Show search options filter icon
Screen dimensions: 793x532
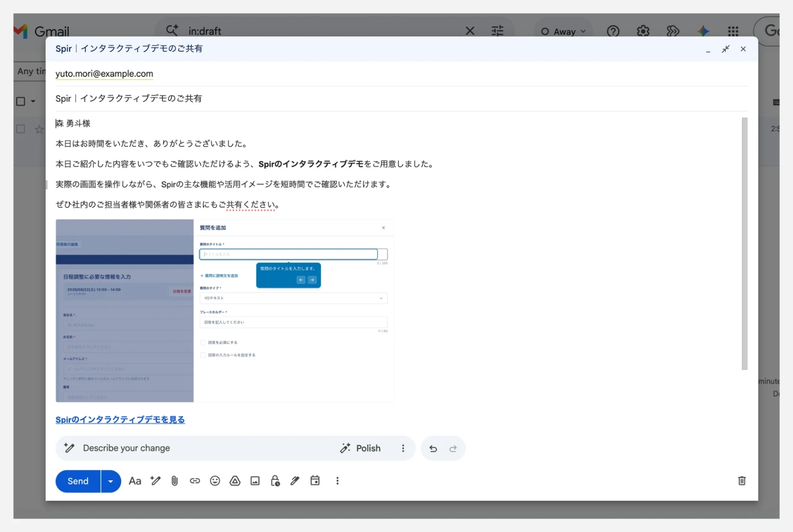[497, 31]
